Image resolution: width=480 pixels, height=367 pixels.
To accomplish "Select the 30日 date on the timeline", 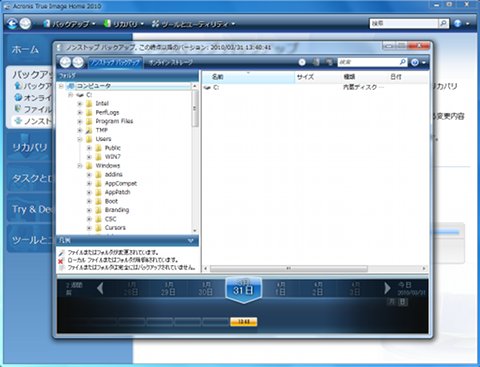I will tap(205, 289).
